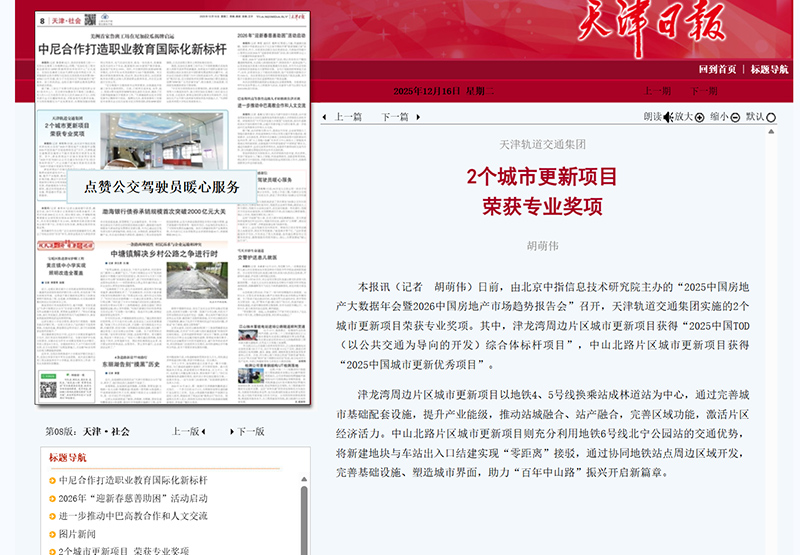Click the 朗读 read-aloud speaker icon
The width and height of the screenshot is (800, 555).
[667, 117]
